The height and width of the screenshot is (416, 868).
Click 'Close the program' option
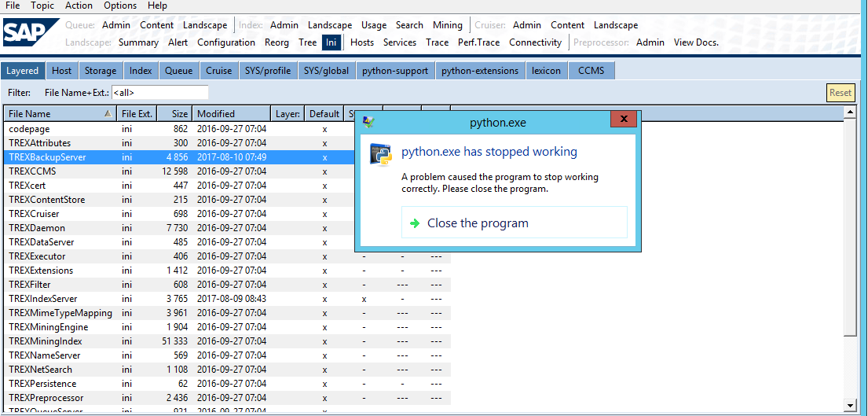(515, 223)
